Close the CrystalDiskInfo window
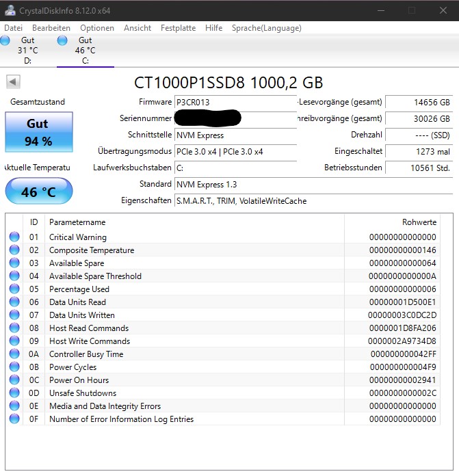Image resolution: width=459 pixels, height=476 pixels. [443, 11]
